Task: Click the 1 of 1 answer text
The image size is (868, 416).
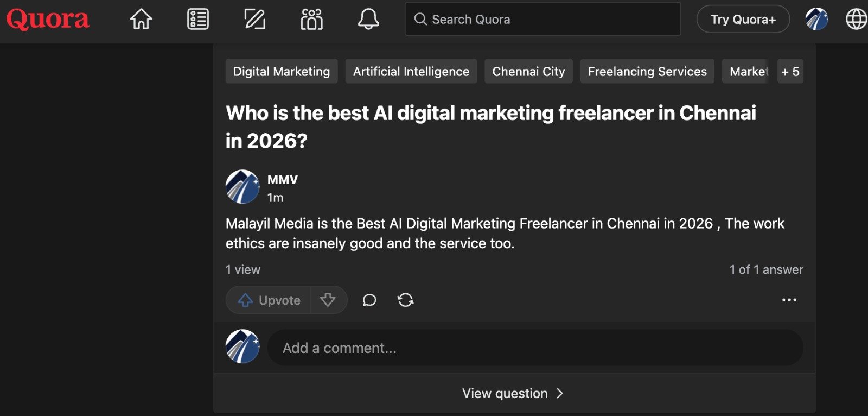Action: (x=766, y=269)
